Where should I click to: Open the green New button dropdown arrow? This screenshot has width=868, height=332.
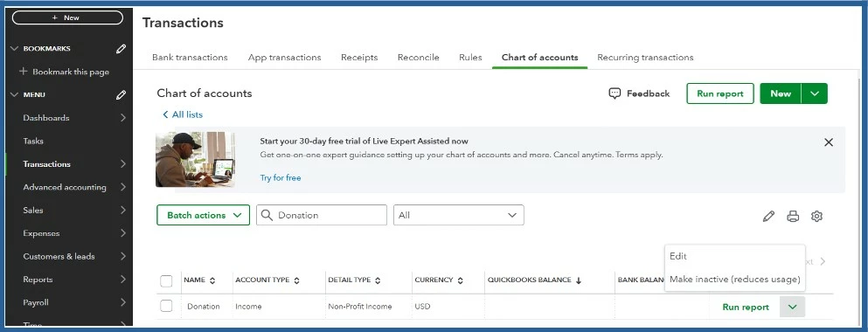pyautogui.click(x=815, y=93)
